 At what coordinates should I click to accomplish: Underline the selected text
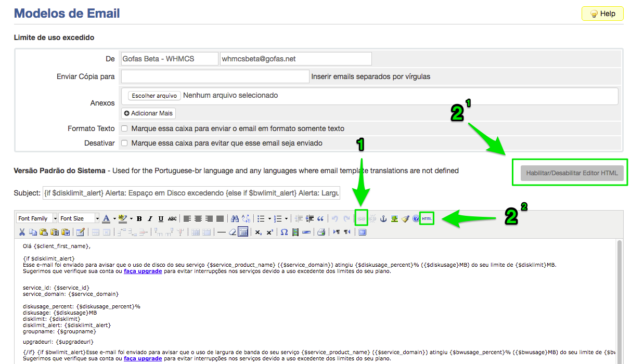[161, 219]
